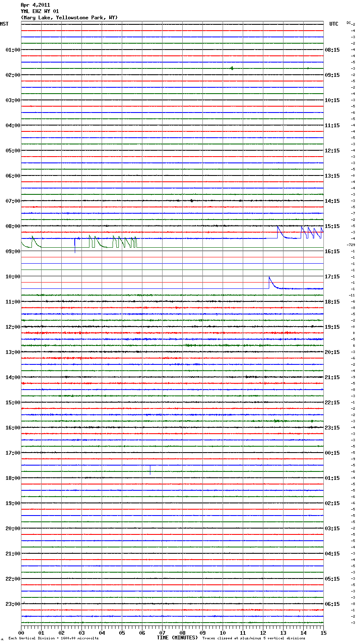Click the date header 'Apr 4,2011'
This screenshot has height=644, width=357.
pos(35,5)
